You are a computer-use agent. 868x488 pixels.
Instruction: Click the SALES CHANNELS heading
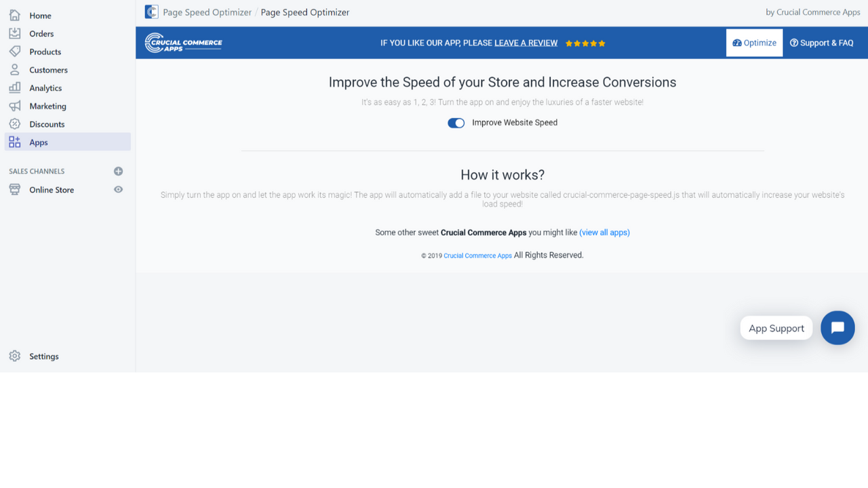pos(37,171)
